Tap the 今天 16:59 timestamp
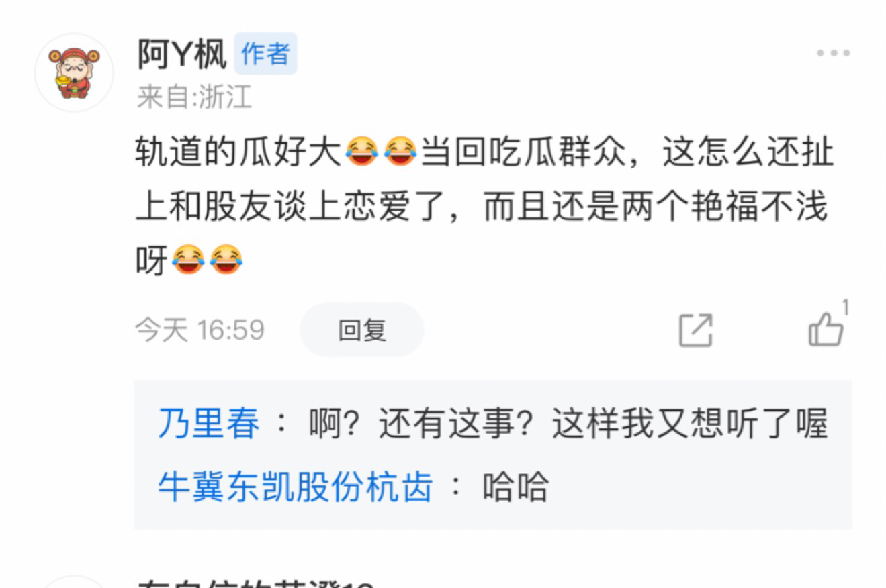 (200, 330)
